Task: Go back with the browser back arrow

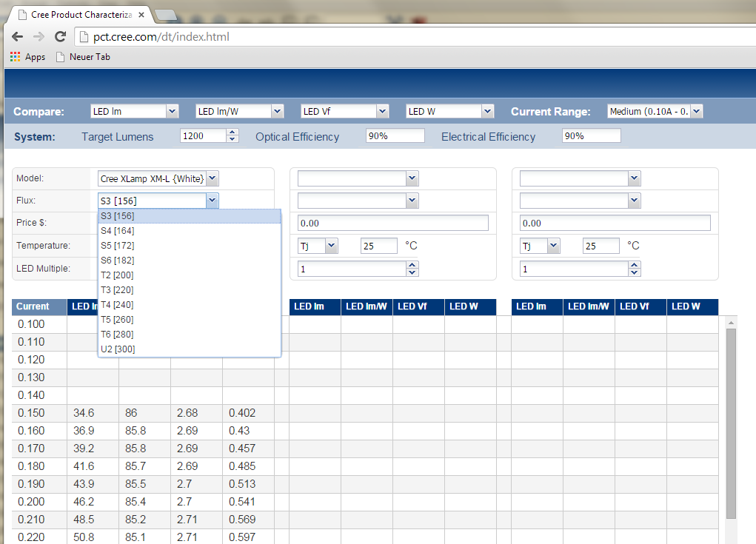Action: [17, 36]
